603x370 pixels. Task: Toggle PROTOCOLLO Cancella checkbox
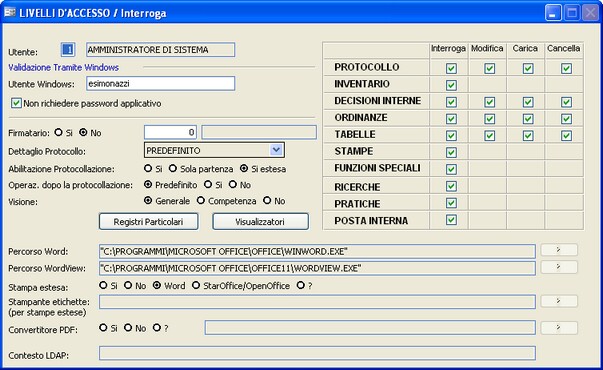566,68
